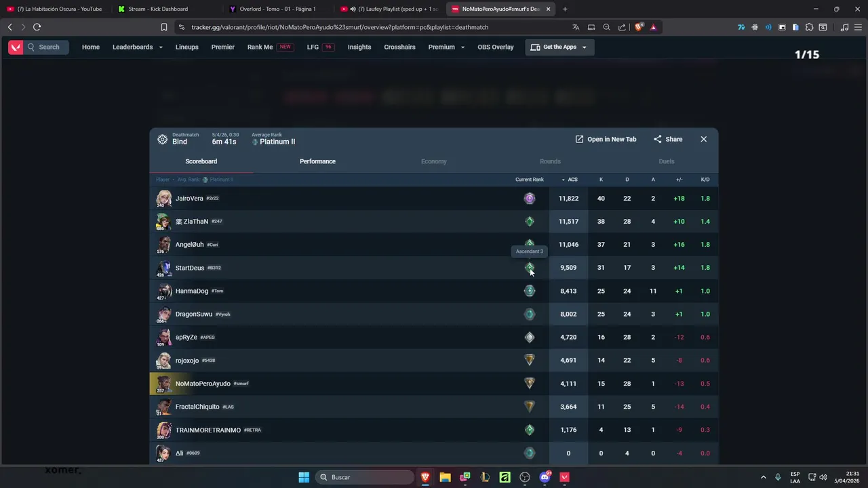868x488 pixels.
Task: Share this match
Action: click(x=668, y=139)
